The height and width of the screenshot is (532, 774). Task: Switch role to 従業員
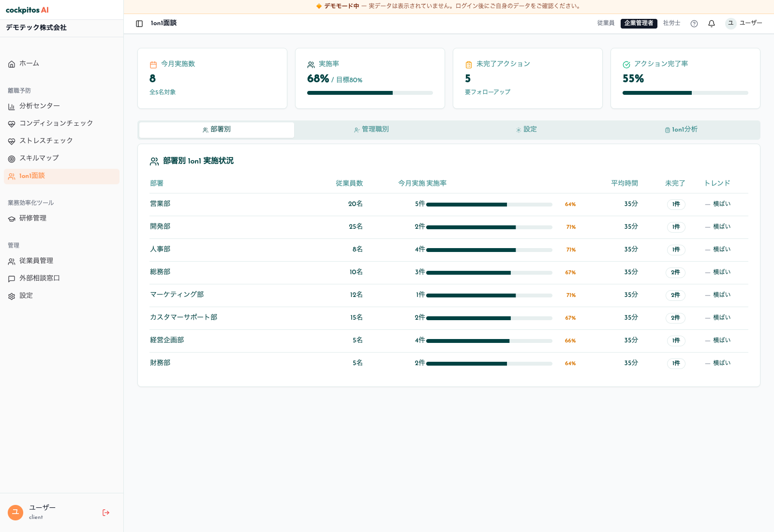point(606,23)
